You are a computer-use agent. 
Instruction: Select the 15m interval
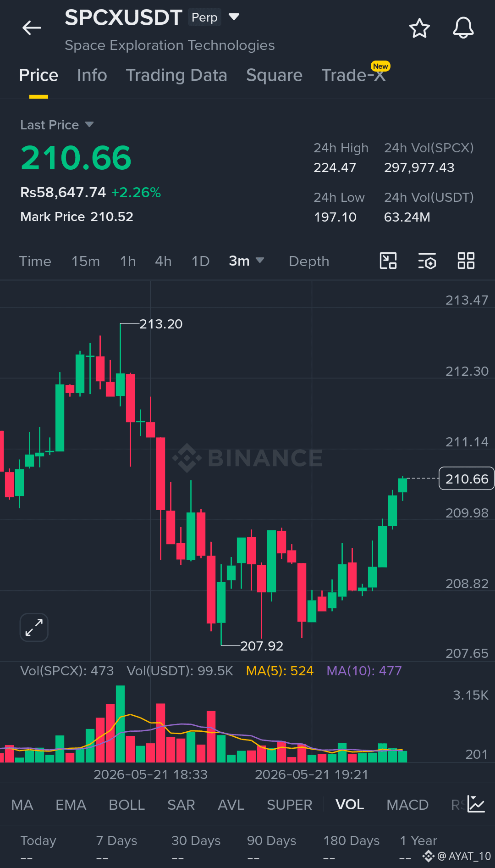pos(86,261)
